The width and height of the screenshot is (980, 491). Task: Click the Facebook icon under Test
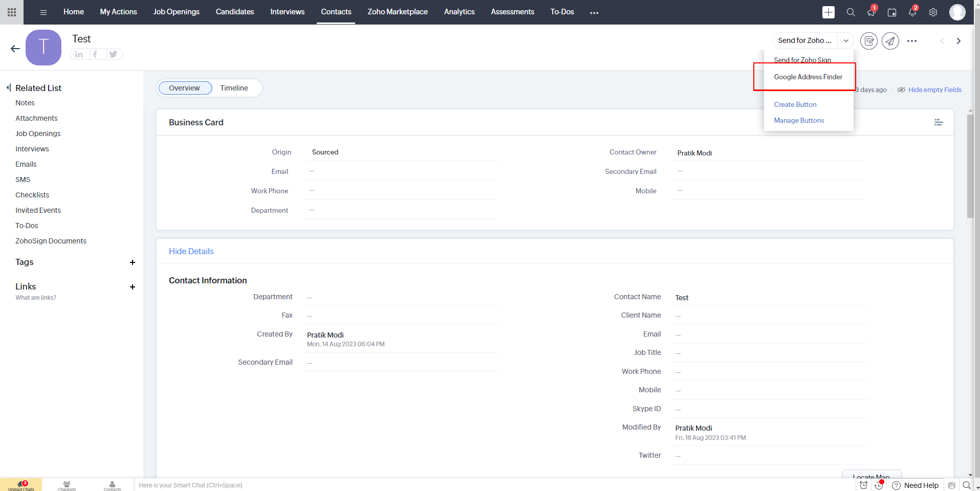(95, 54)
